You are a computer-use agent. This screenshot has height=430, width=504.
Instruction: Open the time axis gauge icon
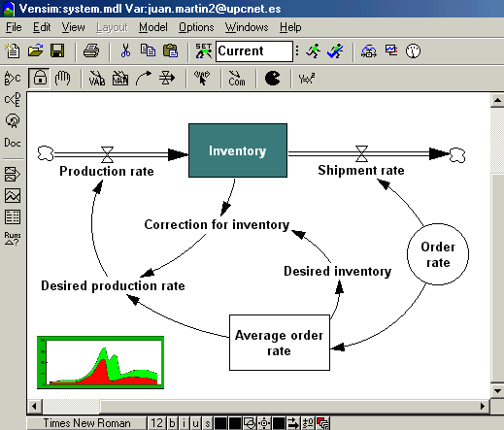point(413,51)
